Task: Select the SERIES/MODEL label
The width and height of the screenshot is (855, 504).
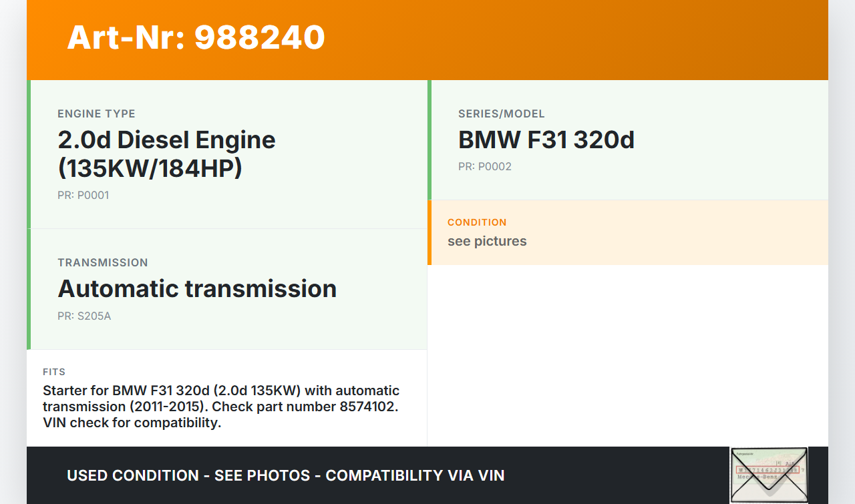Action: [x=501, y=113]
